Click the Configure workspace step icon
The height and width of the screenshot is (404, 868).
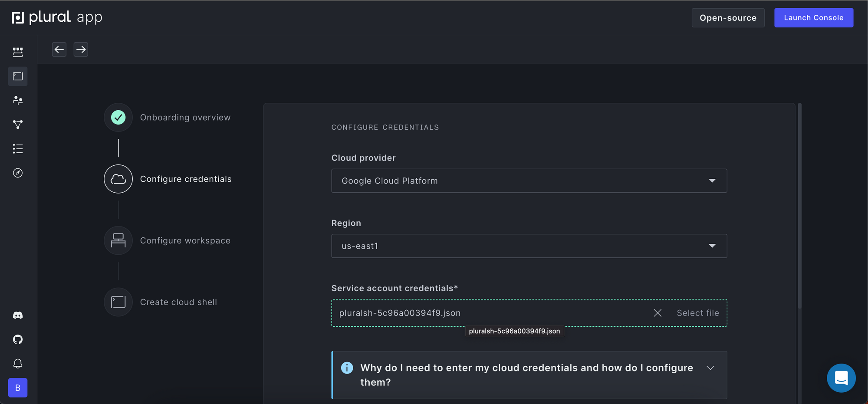pyautogui.click(x=118, y=240)
